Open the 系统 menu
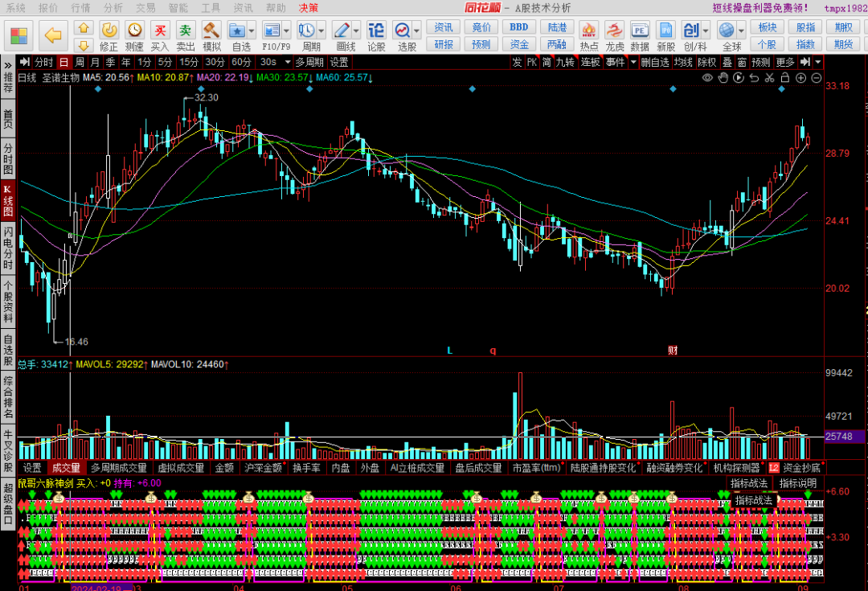The width and height of the screenshot is (868, 591). (x=16, y=8)
